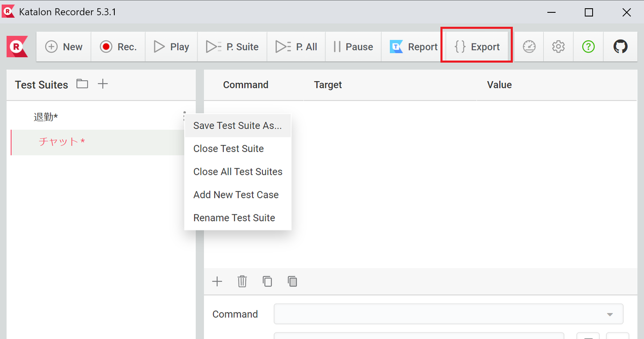Add a new command row plus icon
Viewport: 644px width, 339px height.
coord(217,281)
